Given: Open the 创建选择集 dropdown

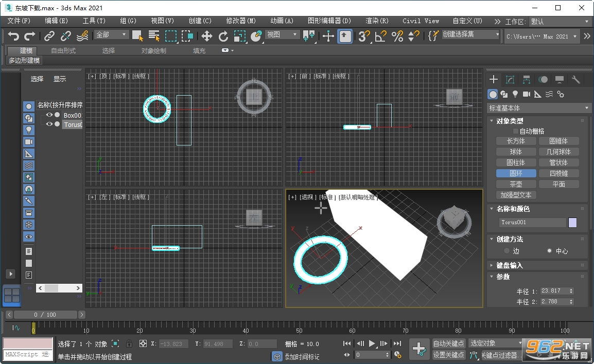Looking at the screenshot, I should tap(471, 34).
